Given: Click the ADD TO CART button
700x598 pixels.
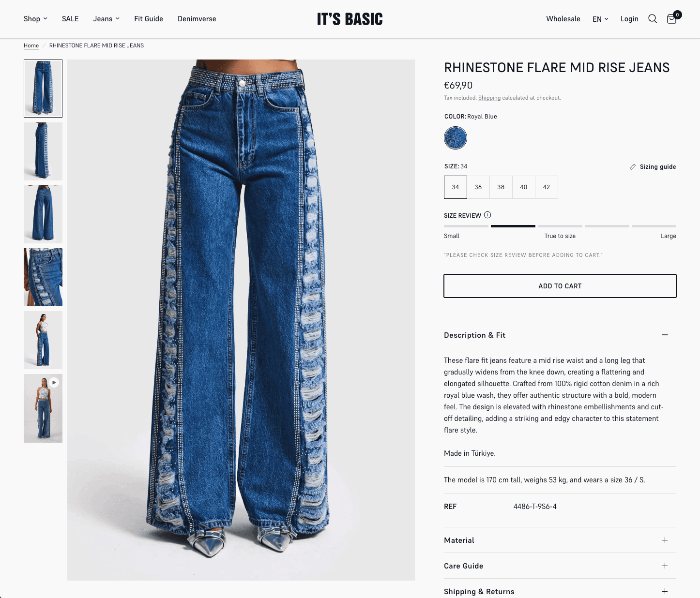Looking at the screenshot, I should pos(560,286).
